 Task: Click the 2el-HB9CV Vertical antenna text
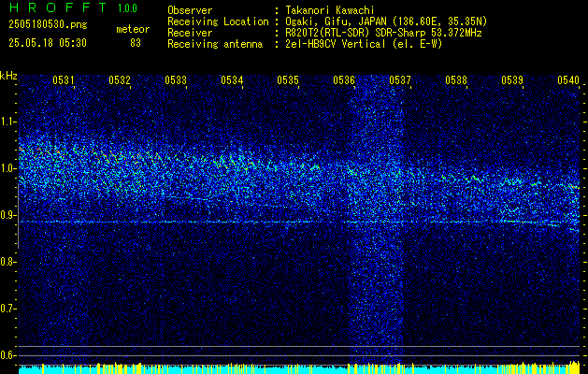[x=364, y=44]
